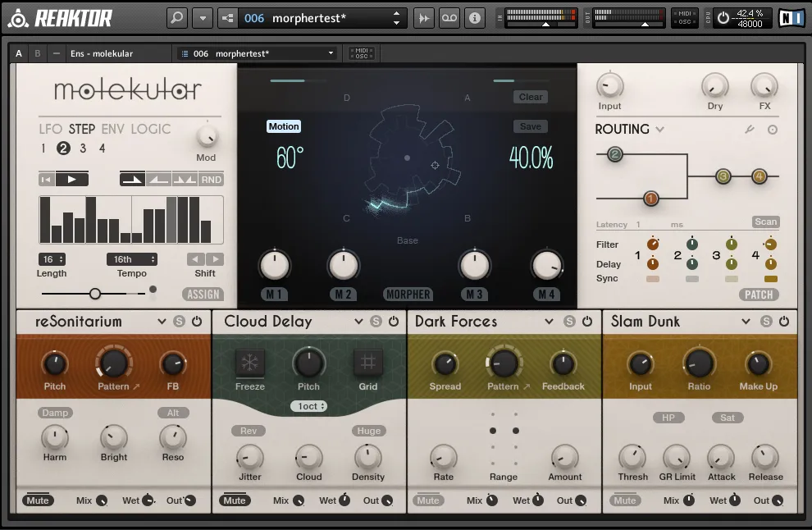
Task: Enable the Huge switch in Cloud Delay
Action: (x=369, y=431)
